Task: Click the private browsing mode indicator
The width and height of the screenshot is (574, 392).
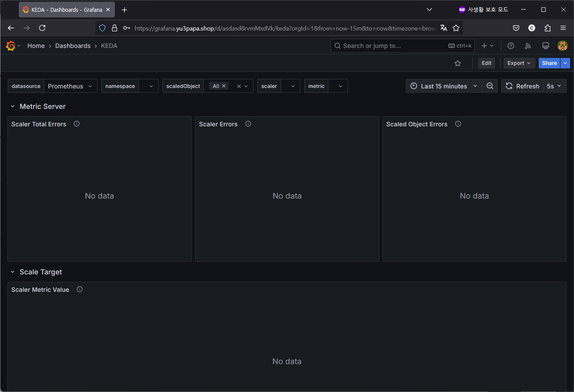Action: (483, 10)
